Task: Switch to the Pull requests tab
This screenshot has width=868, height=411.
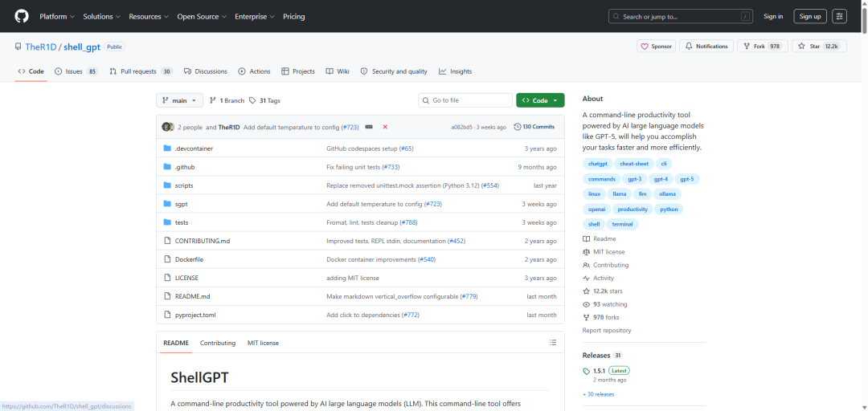Action: (x=141, y=71)
